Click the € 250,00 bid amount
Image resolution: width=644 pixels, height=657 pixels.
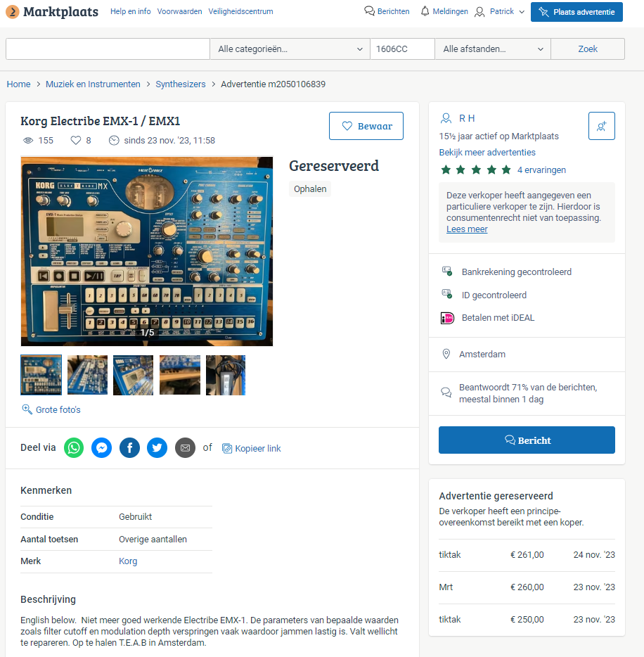coord(527,619)
